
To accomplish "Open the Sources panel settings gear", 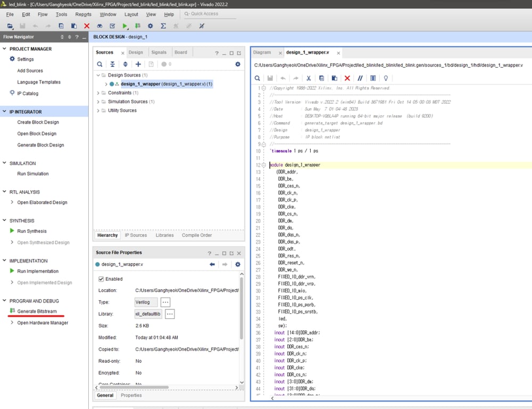I will [x=238, y=64].
